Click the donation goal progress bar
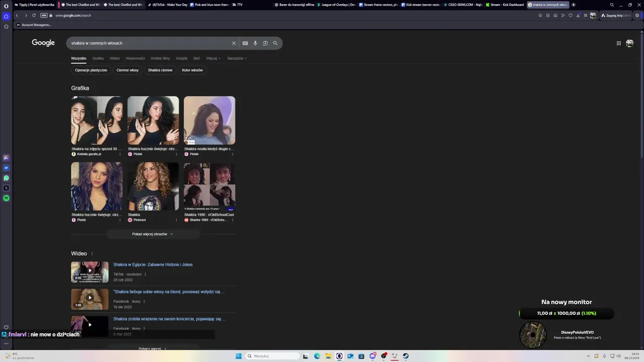 567,313
